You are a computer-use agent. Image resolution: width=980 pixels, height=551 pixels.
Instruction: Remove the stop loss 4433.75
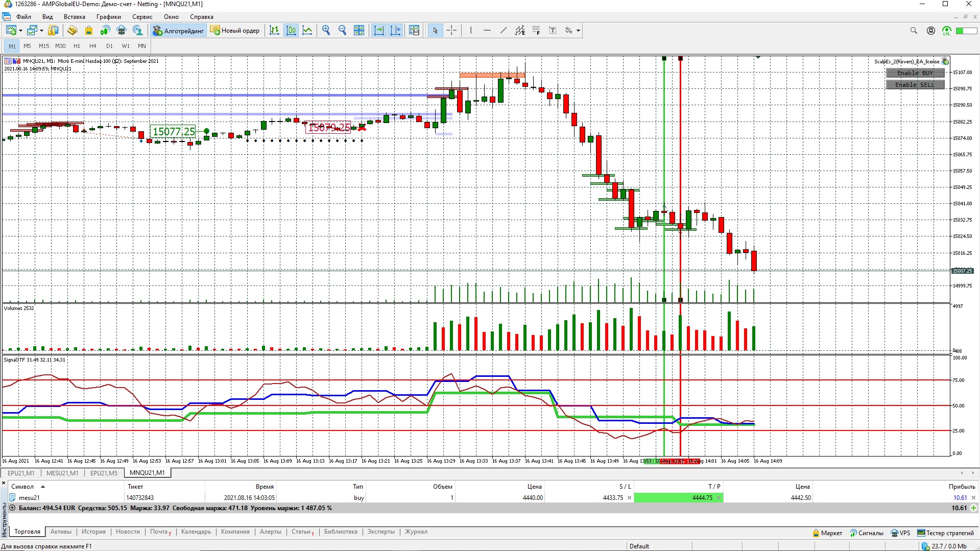629,498
